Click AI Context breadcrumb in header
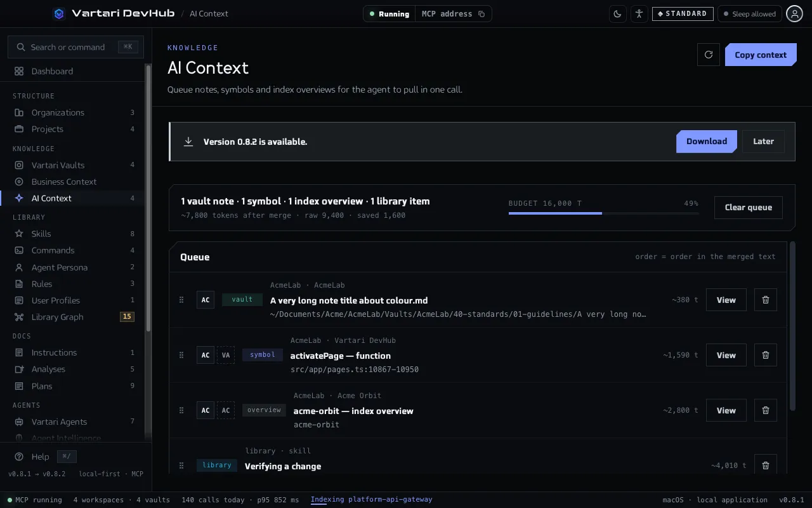The image size is (812, 508). point(209,13)
